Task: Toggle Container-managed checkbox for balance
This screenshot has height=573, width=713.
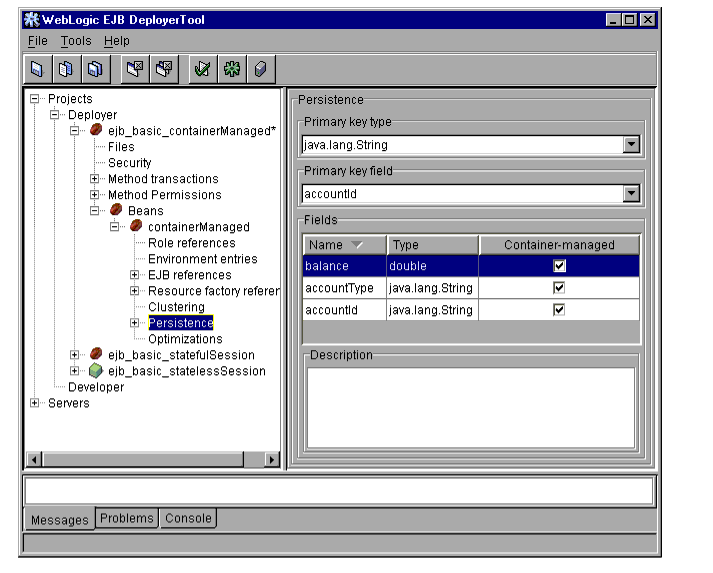Action: click(559, 266)
